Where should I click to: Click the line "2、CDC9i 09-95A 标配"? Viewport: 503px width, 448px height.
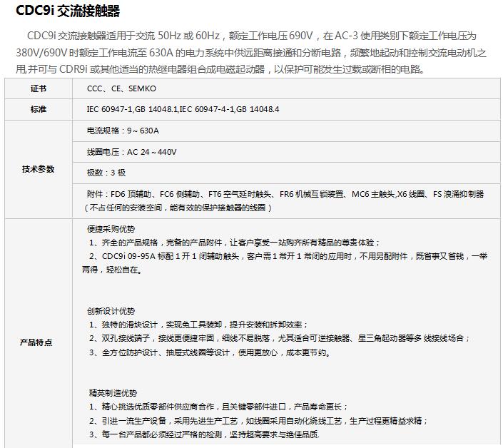coord(288,256)
